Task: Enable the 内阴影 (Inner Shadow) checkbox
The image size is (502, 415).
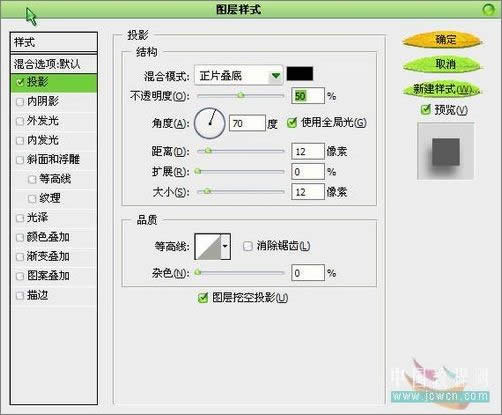Action: pyautogui.click(x=20, y=102)
